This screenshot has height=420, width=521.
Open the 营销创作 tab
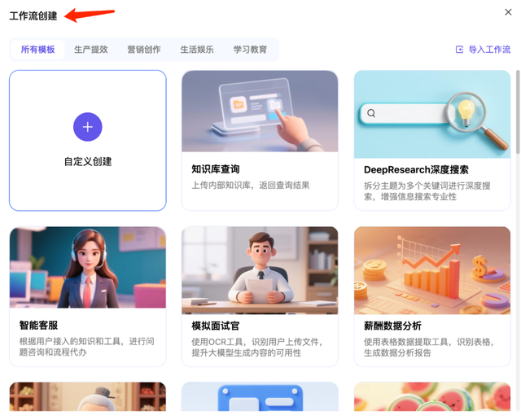coord(144,50)
